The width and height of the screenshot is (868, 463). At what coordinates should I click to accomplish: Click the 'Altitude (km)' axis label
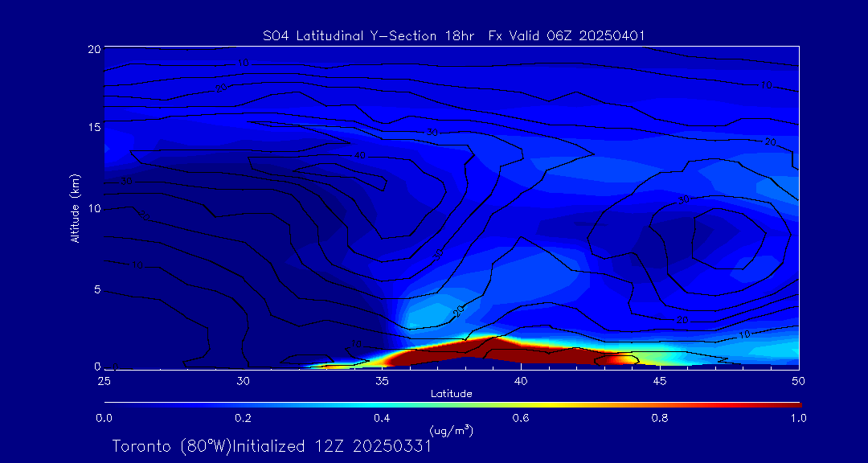click(x=75, y=209)
